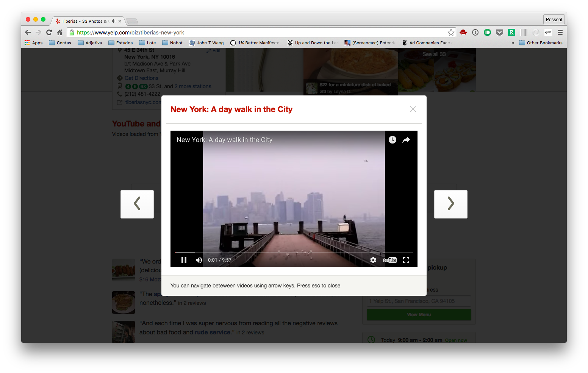Screen dimensions: 588x373
Task: Mute the video with the speaker icon
Action: click(199, 260)
